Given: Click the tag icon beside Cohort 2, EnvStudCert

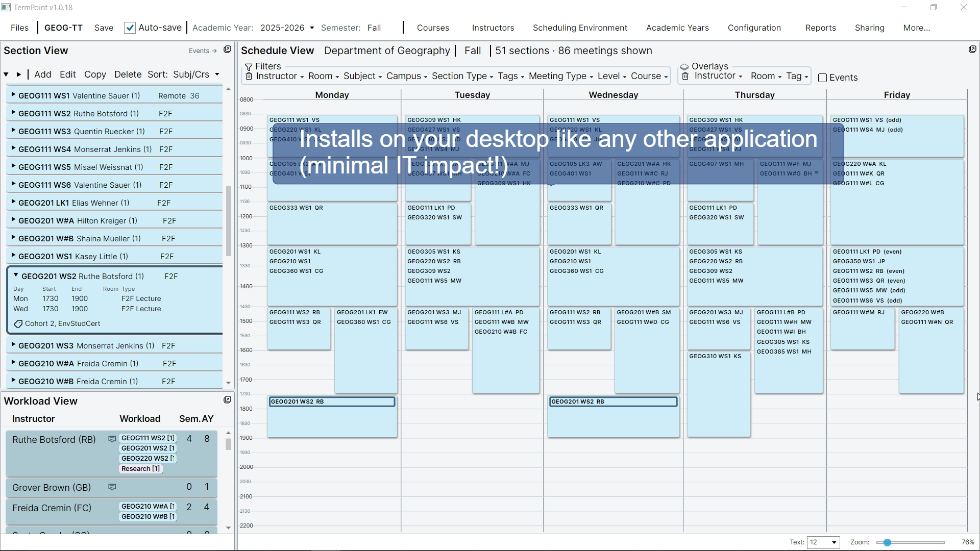Looking at the screenshot, I should [18, 324].
